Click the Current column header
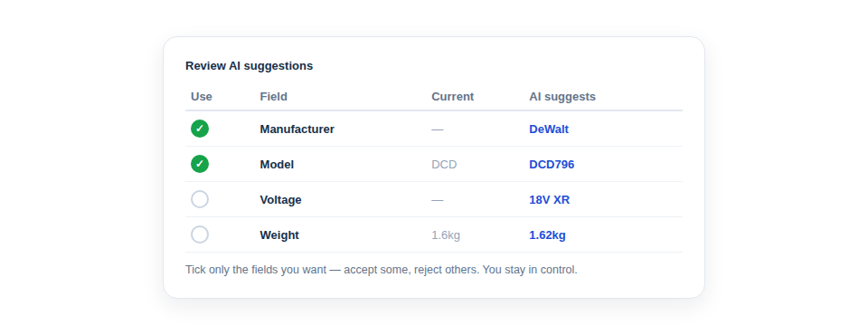 coord(452,97)
